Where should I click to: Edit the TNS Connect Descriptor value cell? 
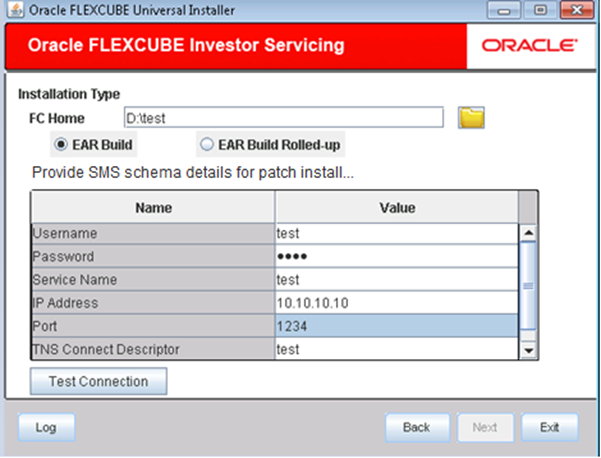tap(396, 349)
